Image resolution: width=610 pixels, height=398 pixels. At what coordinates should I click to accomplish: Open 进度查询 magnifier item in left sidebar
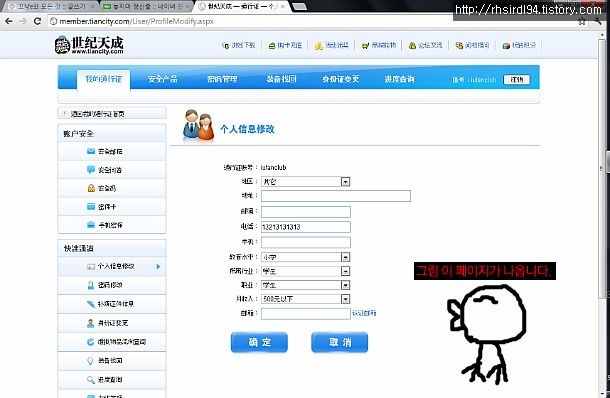pyautogui.click(x=112, y=380)
